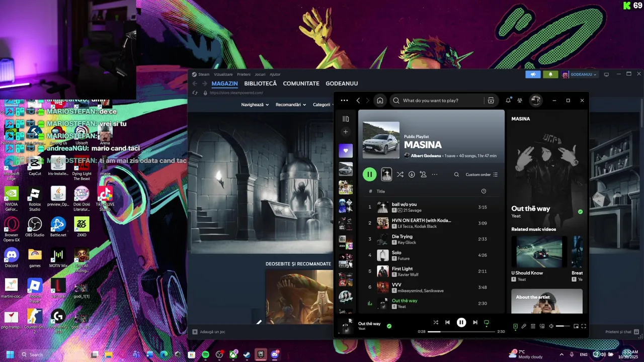Image resolution: width=644 pixels, height=362 pixels.
Task: Toggle saved checkmark for Out the way
Action: click(x=389, y=326)
